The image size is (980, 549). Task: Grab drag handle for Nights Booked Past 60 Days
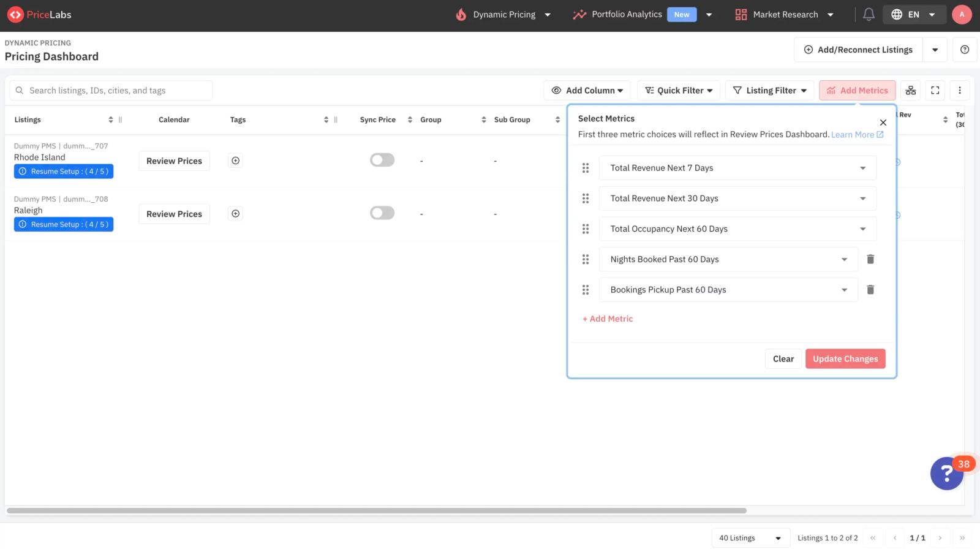[x=586, y=260]
